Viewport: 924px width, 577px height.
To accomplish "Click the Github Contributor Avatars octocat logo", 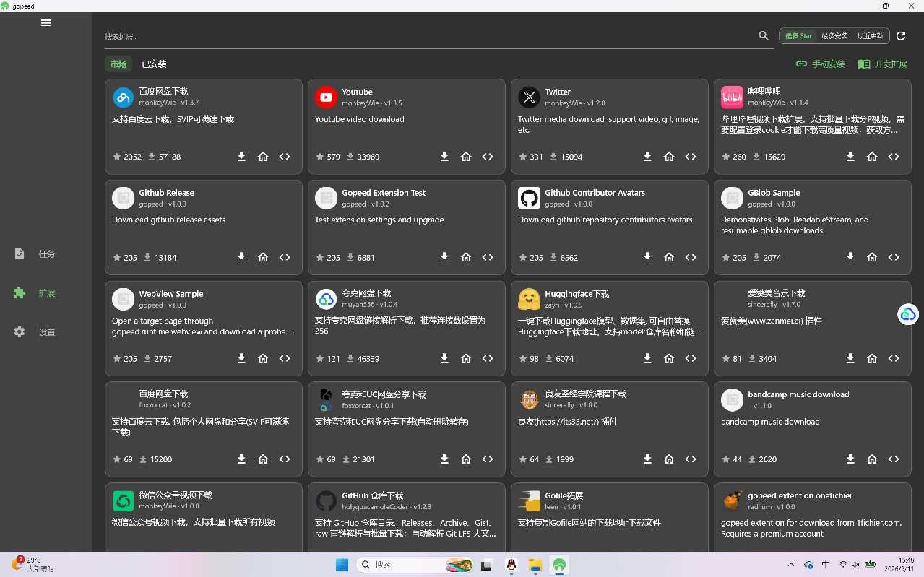I will tap(530, 198).
